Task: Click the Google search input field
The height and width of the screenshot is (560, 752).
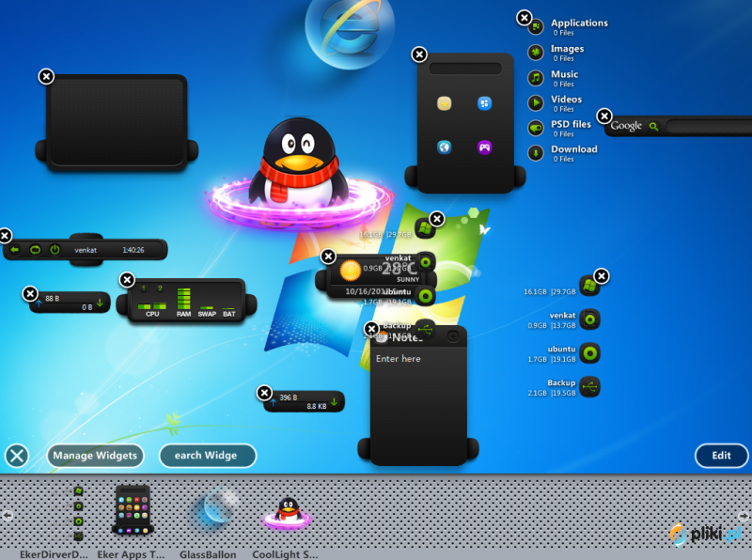Action: tap(709, 127)
